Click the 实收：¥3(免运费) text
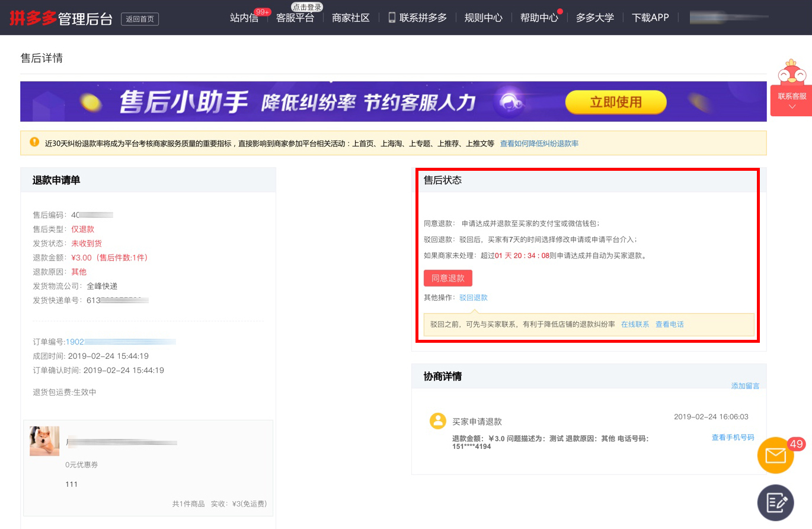This screenshot has width=812, height=529. click(x=239, y=504)
